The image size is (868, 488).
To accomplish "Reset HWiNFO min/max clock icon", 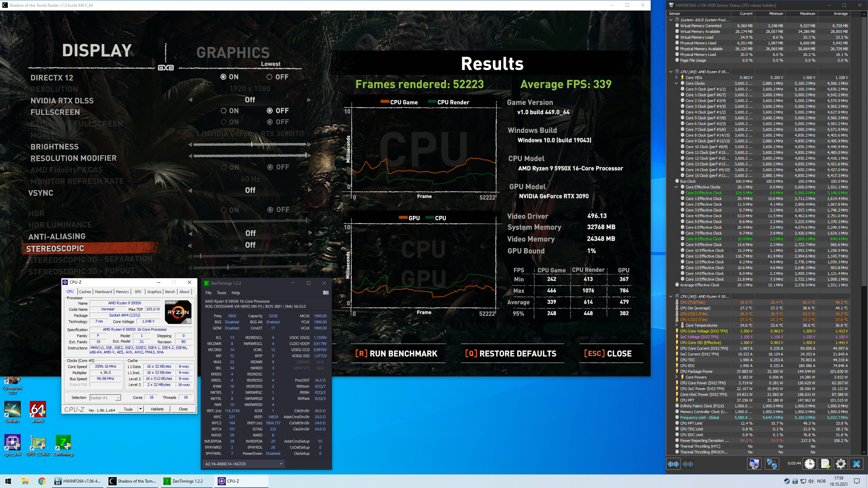I will click(809, 464).
